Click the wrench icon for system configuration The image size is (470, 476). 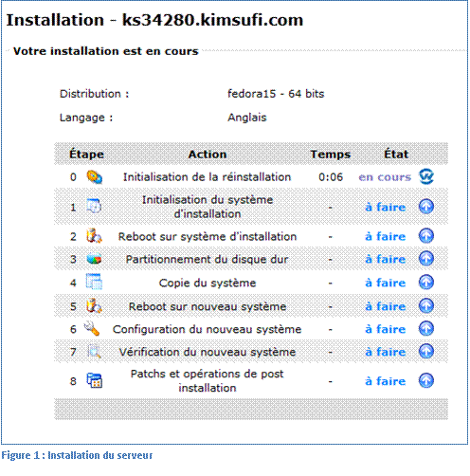(x=92, y=328)
